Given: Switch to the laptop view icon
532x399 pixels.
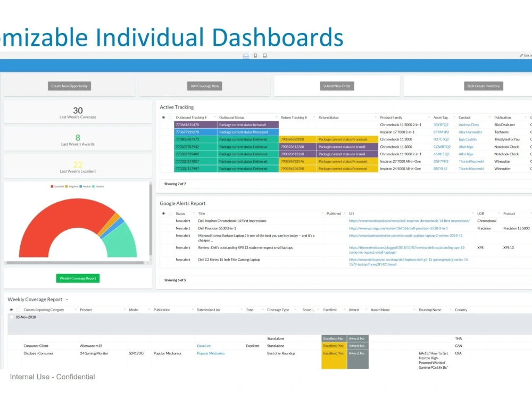Looking at the screenshot, I should 246,55.
